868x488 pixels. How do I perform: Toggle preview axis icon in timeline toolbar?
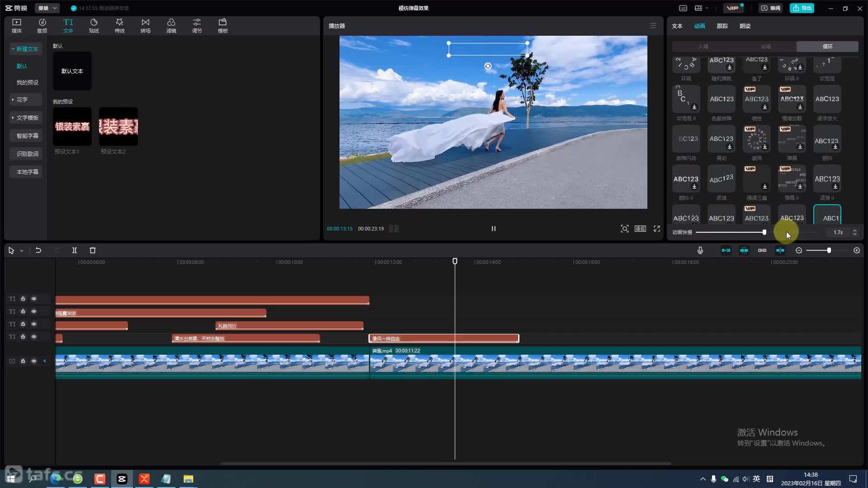point(780,250)
